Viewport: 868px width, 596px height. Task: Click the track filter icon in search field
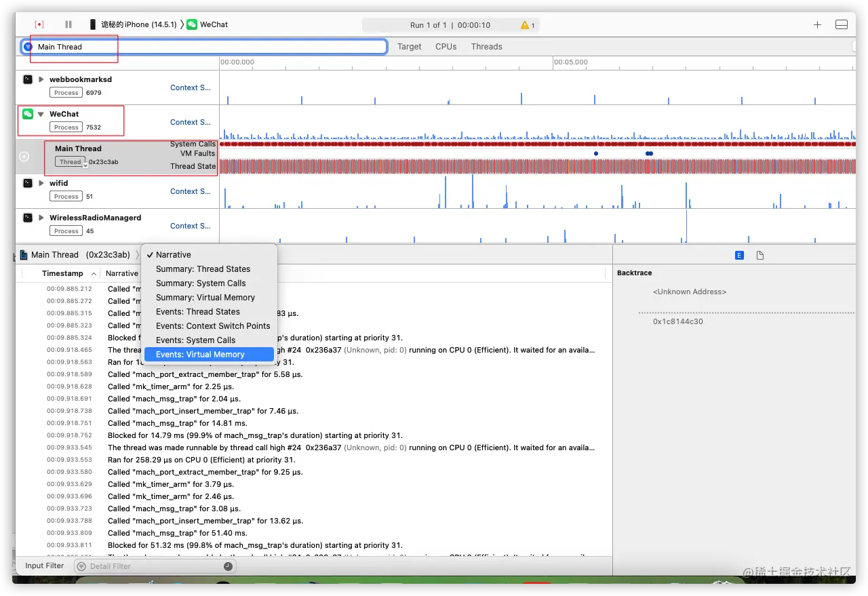pos(28,47)
